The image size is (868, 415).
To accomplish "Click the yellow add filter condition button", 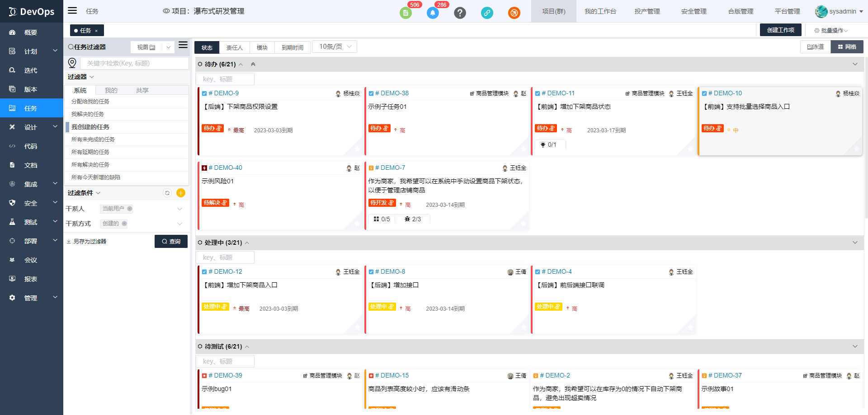I will point(181,193).
